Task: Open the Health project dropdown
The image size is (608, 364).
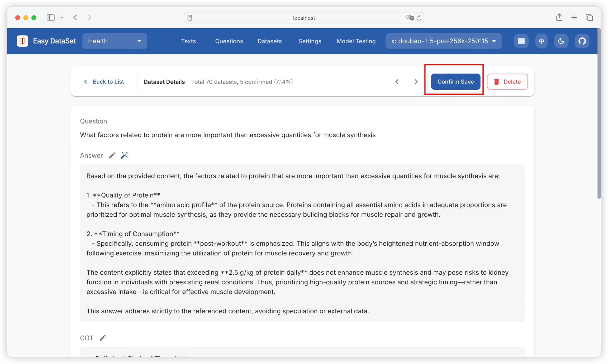Action: (115, 41)
